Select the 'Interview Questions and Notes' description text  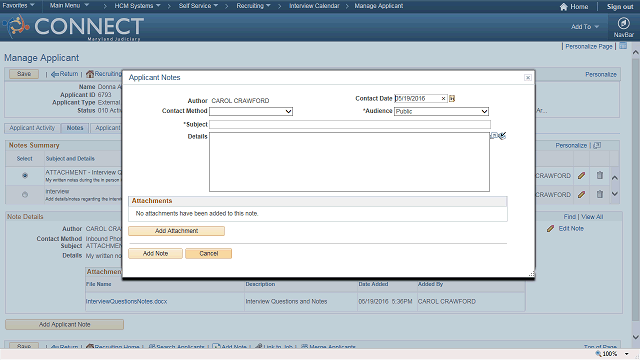[286, 302]
